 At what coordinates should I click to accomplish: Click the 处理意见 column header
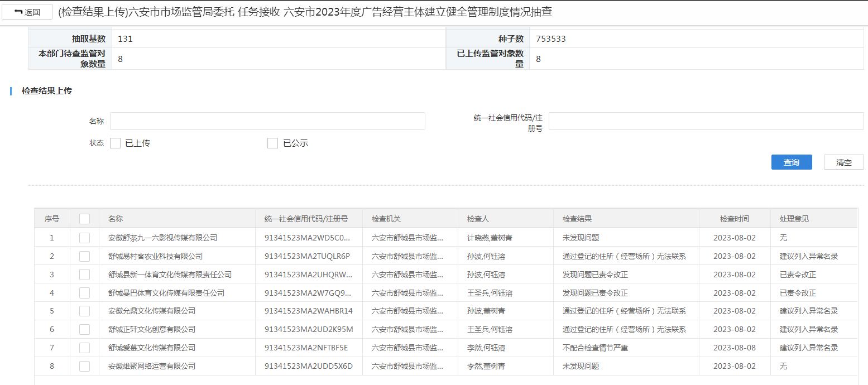point(794,219)
